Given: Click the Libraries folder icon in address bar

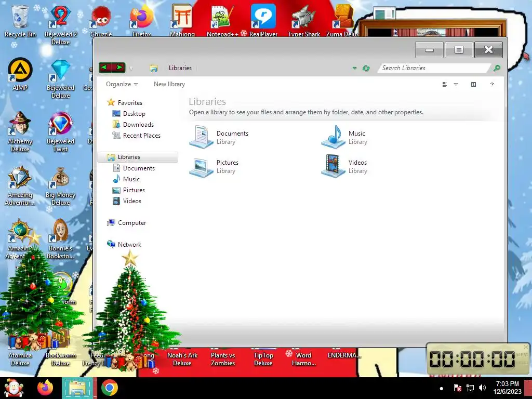Looking at the screenshot, I should tap(154, 68).
